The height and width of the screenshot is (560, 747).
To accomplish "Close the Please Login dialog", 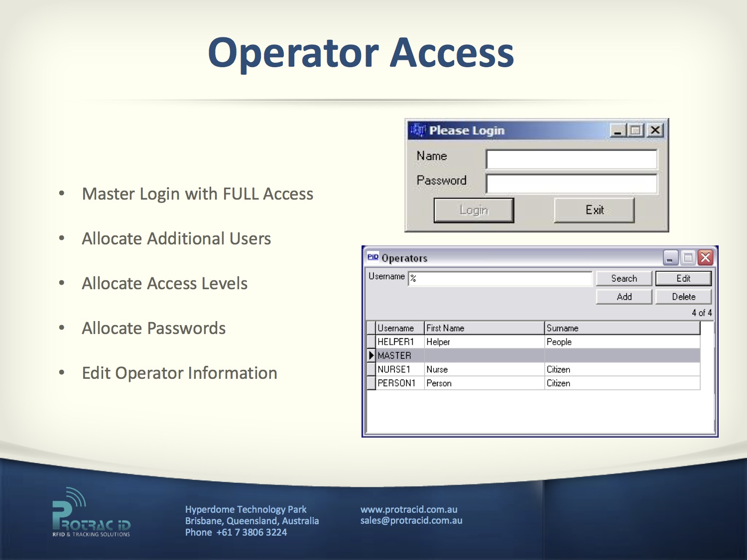I will coord(655,130).
